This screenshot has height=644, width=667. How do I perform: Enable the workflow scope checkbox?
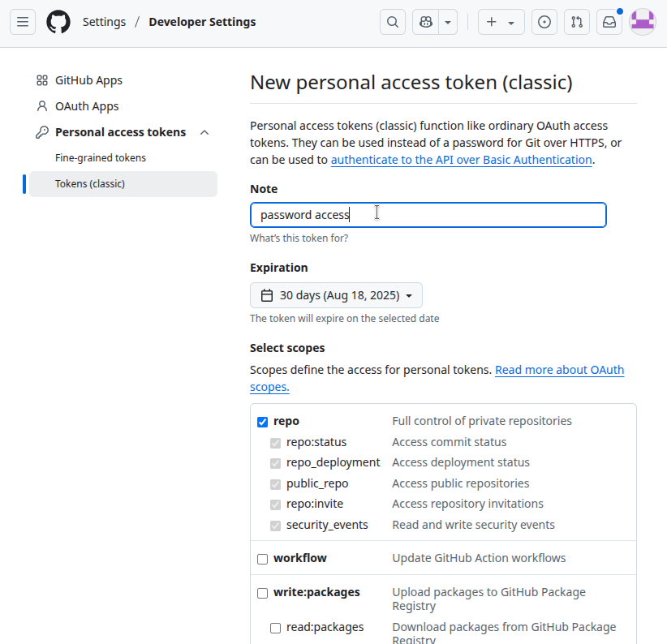262,559
